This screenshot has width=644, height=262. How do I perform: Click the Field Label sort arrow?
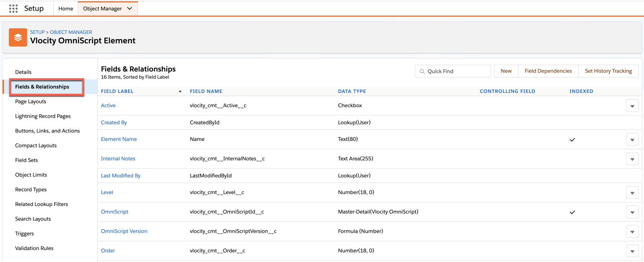pos(180,91)
